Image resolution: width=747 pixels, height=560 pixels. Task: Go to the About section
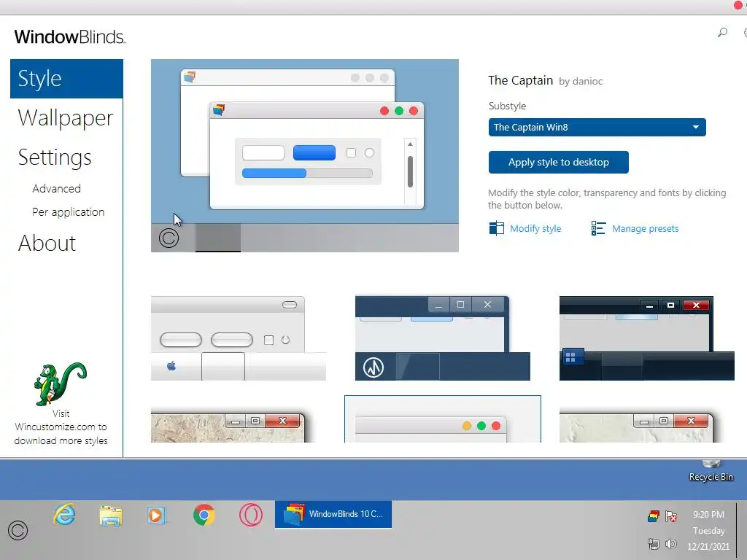pyautogui.click(x=47, y=243)
